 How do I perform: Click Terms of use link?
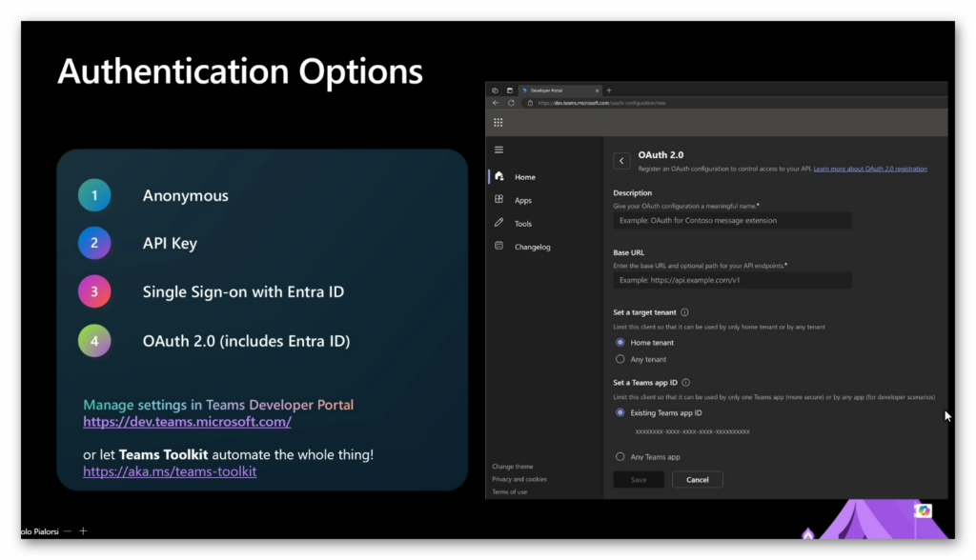[x=509, y=491]
